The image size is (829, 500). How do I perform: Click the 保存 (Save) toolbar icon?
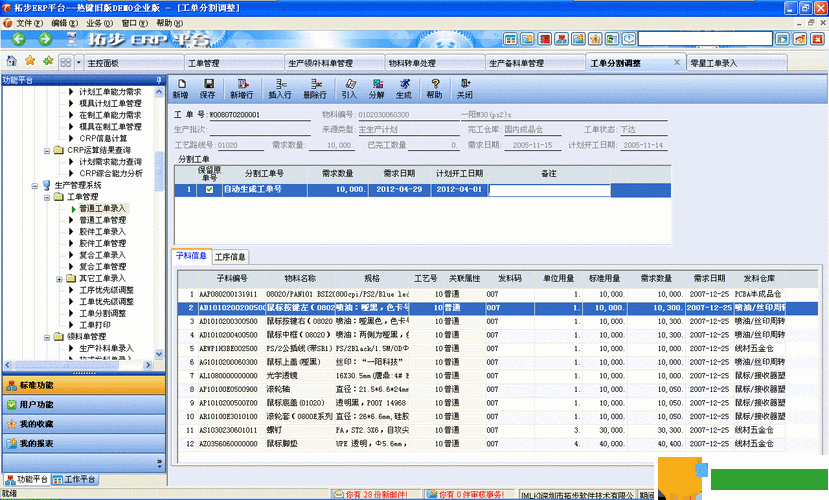[208, 89]
